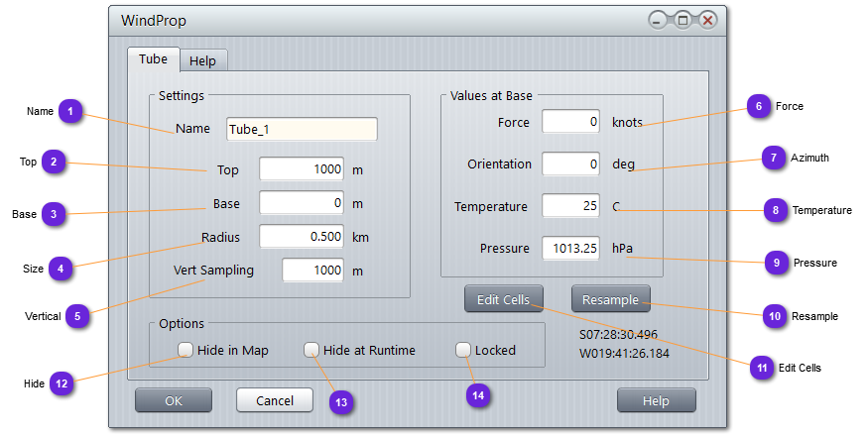Enable the Hide in Map checkbox
Screen dimensions: 868x437
point(186,350)
